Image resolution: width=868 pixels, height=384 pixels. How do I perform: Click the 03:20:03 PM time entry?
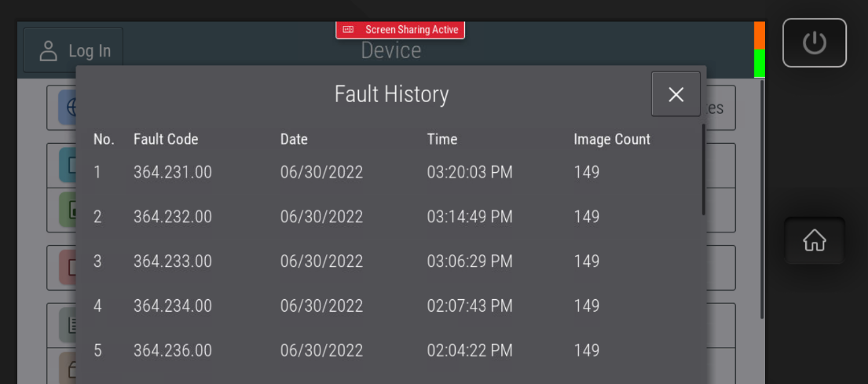[470, 172]
